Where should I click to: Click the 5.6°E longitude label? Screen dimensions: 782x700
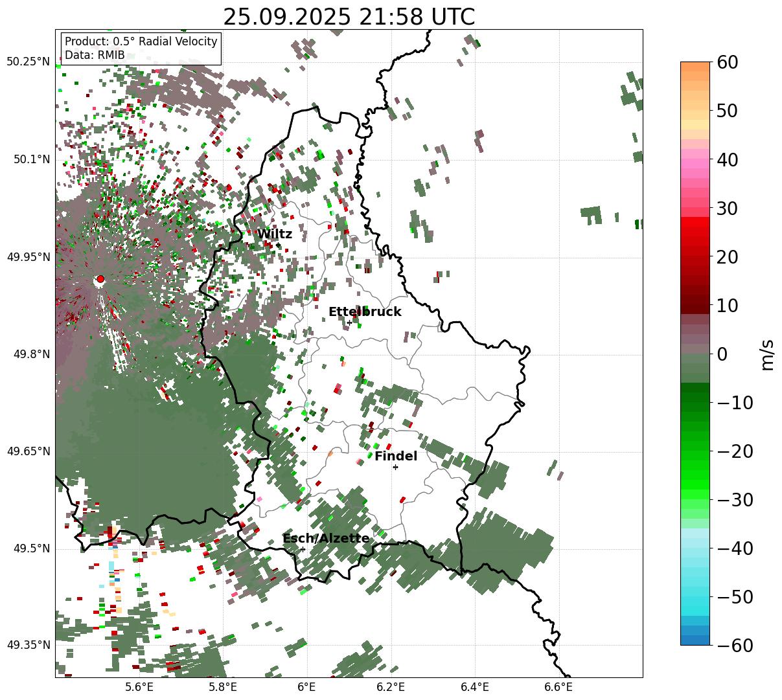coord(139,687)
